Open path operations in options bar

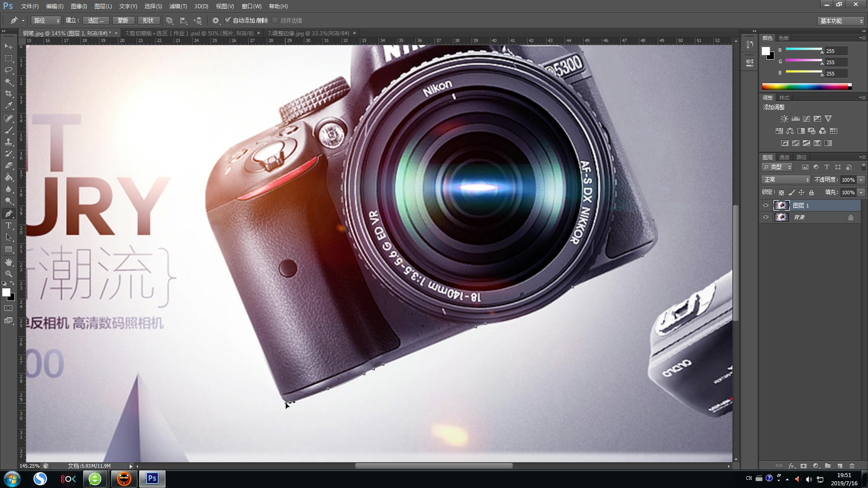tap(170, 21)
